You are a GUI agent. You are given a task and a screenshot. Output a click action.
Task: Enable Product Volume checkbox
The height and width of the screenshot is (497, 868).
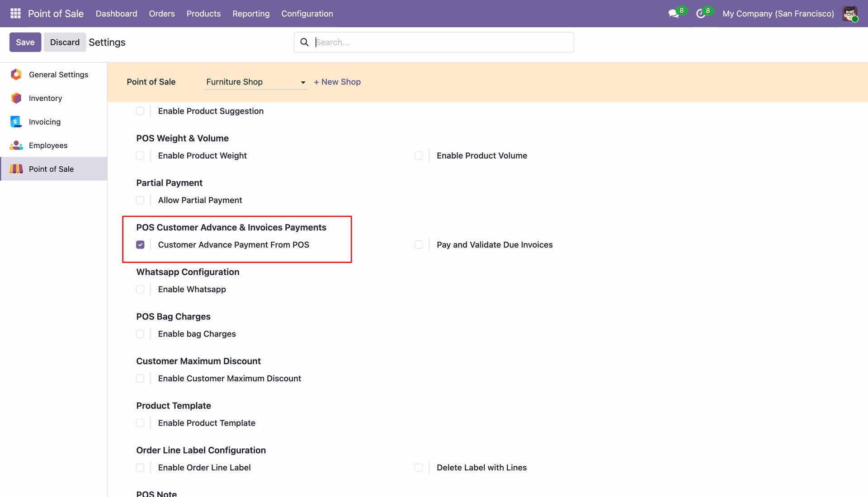point(419,155)
